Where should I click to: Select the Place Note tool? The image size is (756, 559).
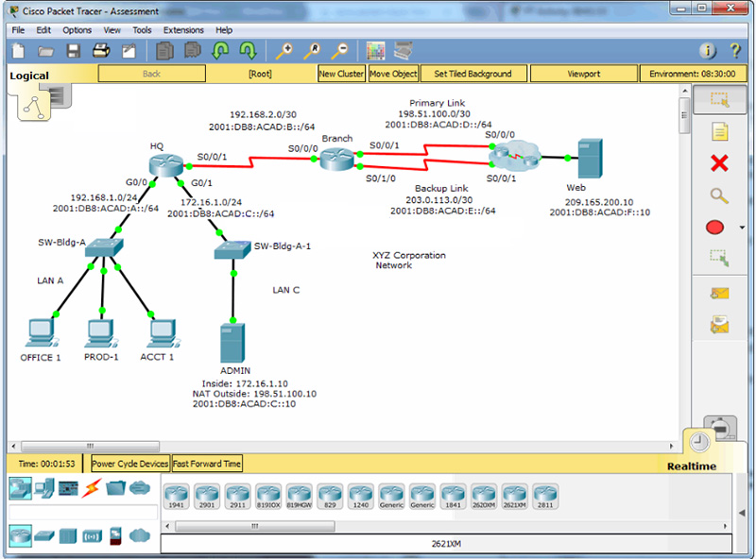(x=719, y=131)
